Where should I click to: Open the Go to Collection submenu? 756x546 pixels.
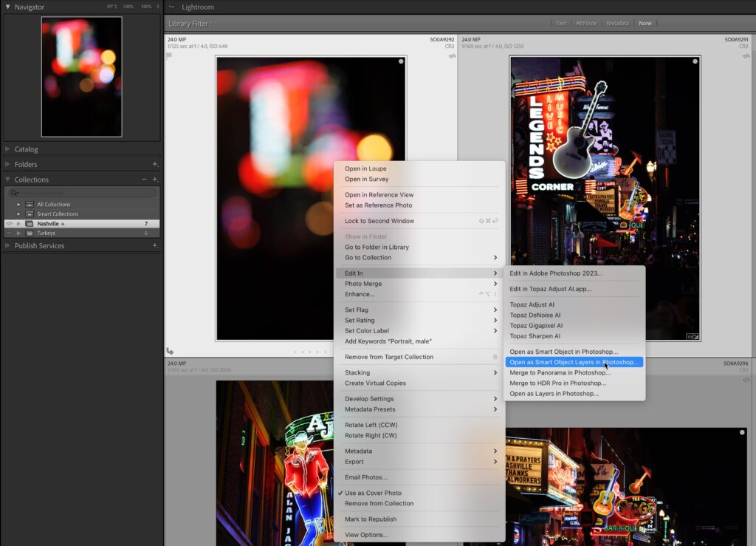tap(419, 258)
